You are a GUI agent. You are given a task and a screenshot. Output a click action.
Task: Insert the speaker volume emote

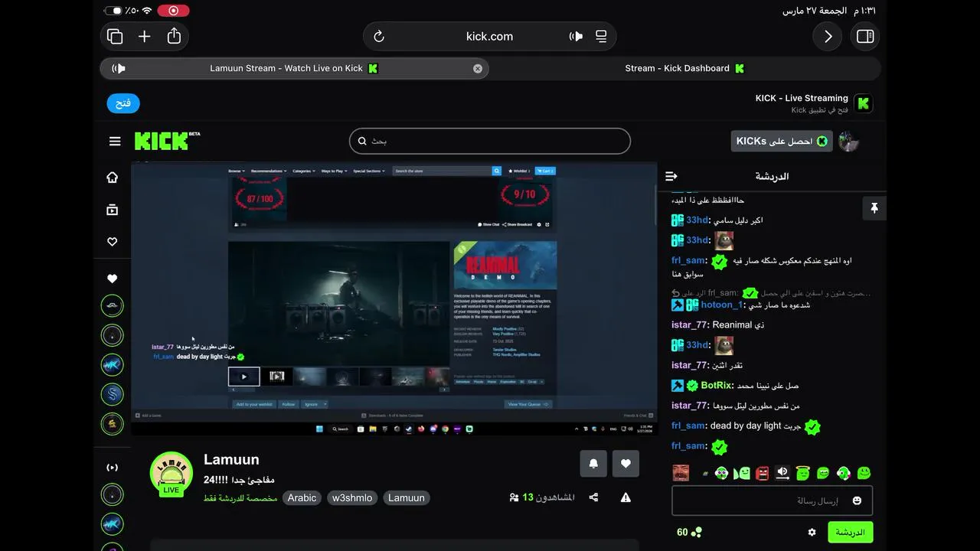[782, 473]
